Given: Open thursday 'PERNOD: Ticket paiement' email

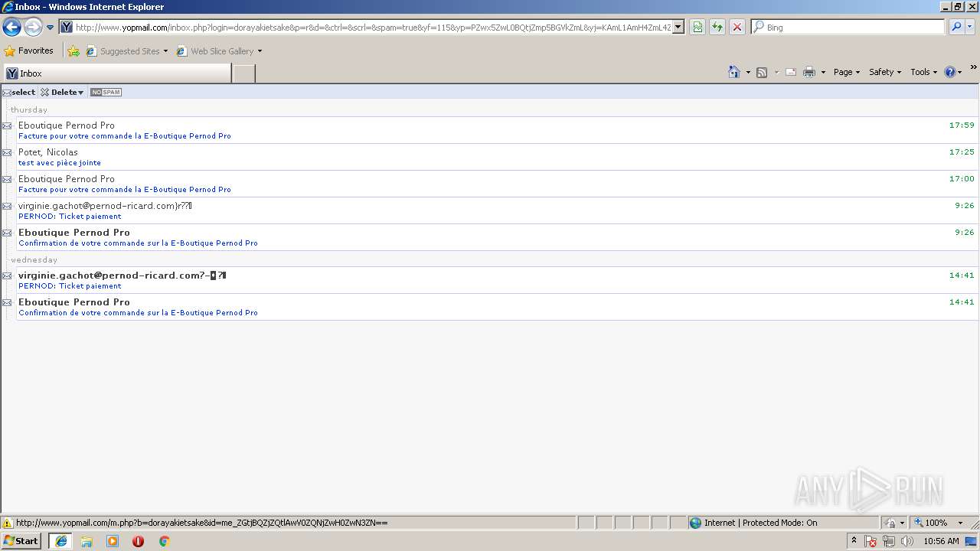Looking at the screenshot, I should (496, 210).
